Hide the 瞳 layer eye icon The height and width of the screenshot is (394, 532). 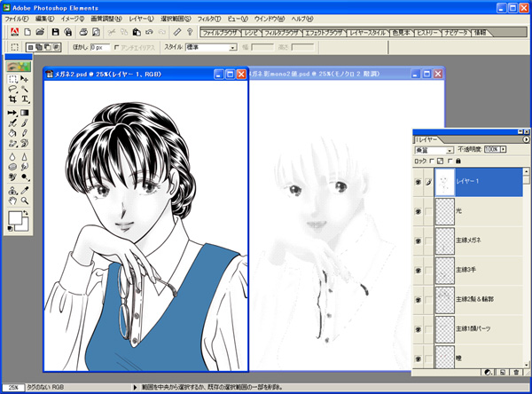coord(419,359)
